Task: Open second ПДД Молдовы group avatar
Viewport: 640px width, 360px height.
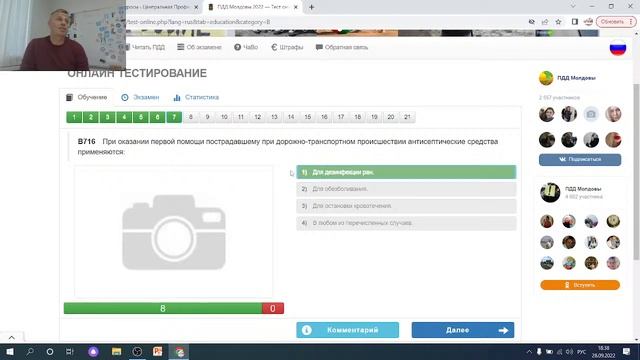Action: (x=550, y=193)
